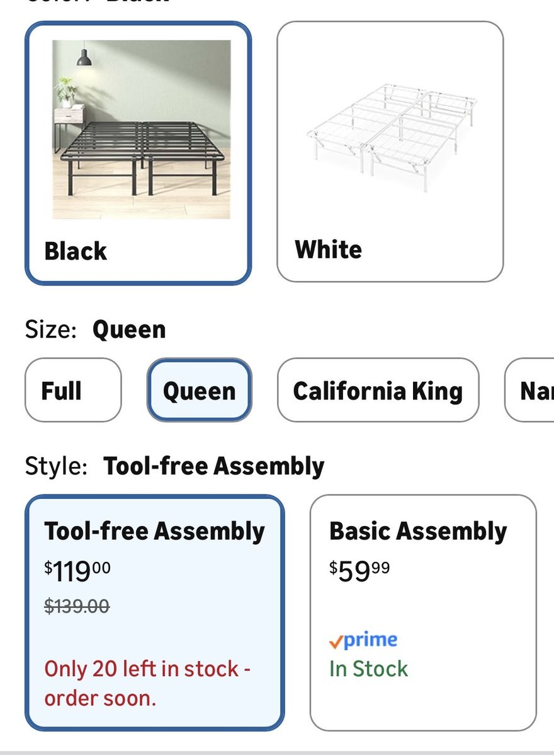Select the Queen size option

(x=199, y=391)
